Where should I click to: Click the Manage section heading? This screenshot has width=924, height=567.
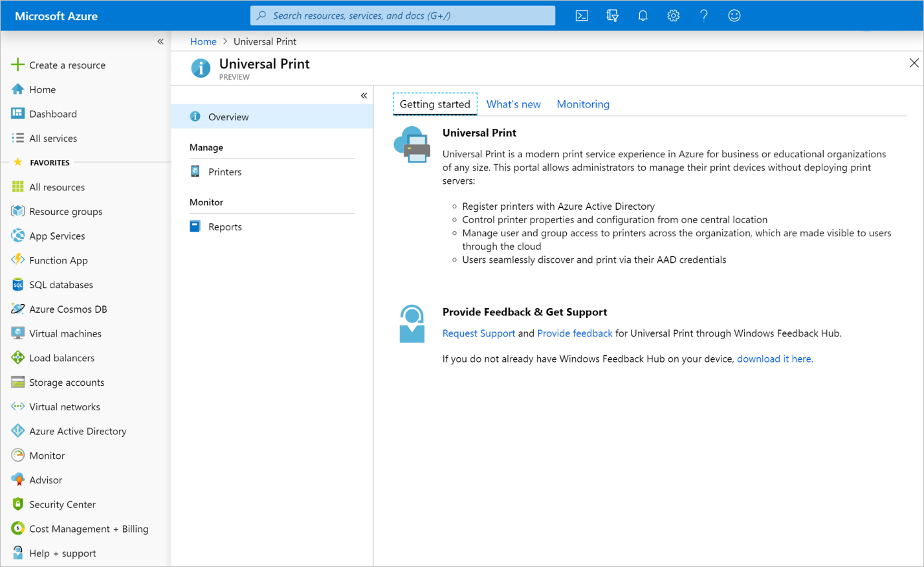point(206,148)
